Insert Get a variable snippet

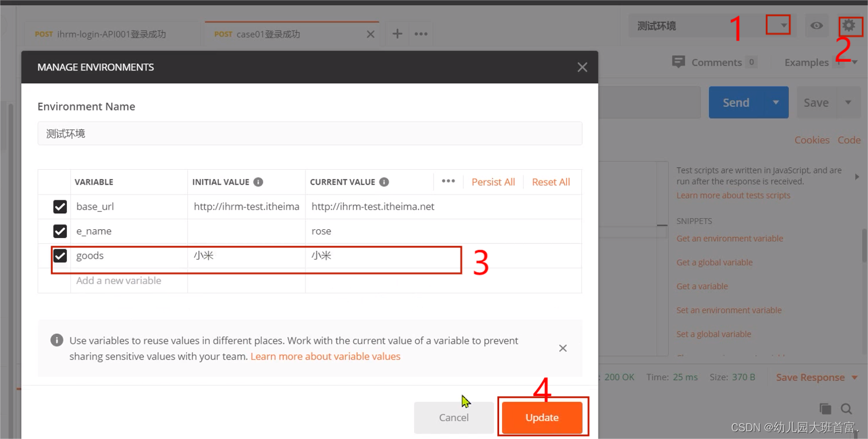(702, 286)
